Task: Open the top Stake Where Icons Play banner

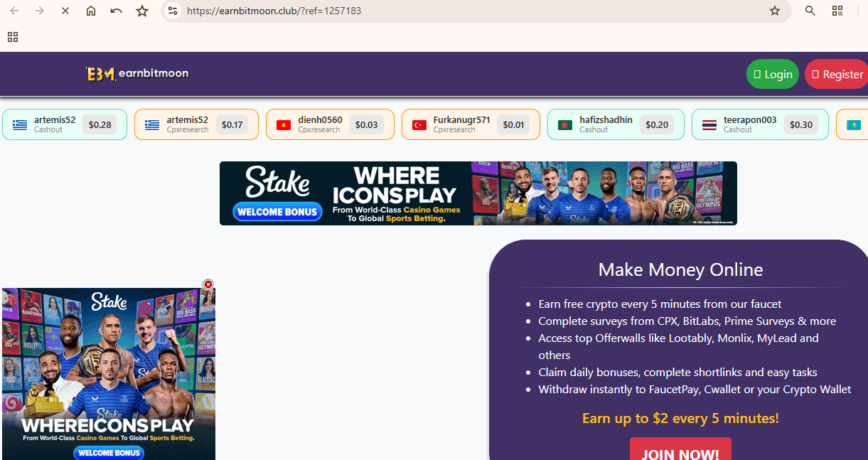Action: click(478, 193)
